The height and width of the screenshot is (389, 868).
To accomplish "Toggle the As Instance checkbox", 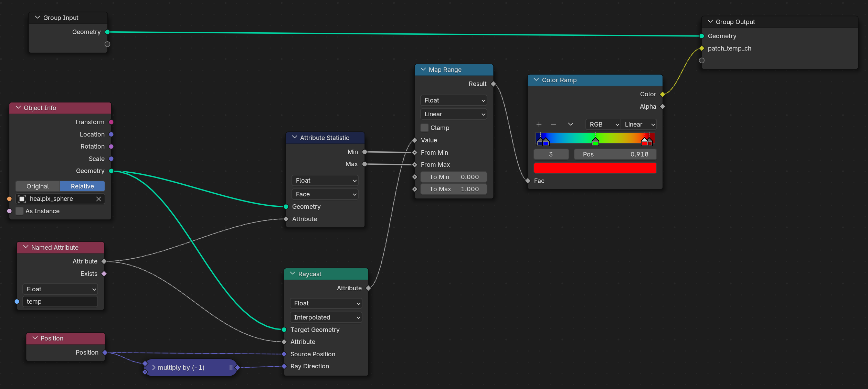I will pos(20,211).
